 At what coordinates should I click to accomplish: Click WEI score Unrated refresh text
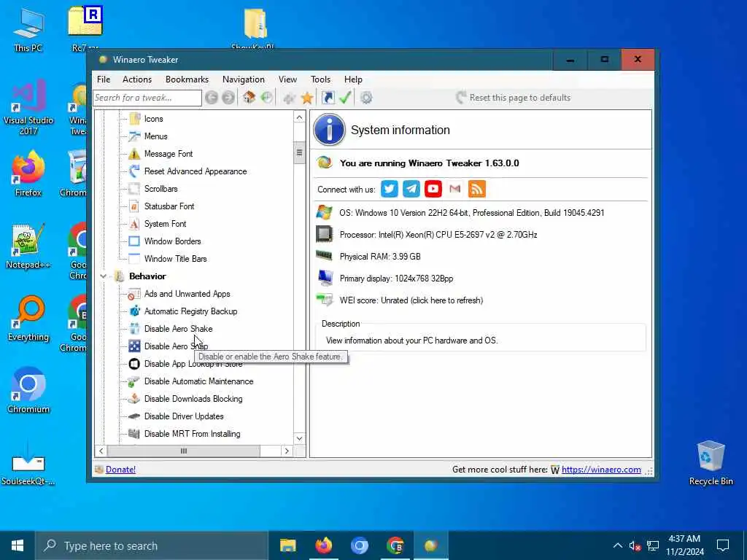(x=411, y=300)
